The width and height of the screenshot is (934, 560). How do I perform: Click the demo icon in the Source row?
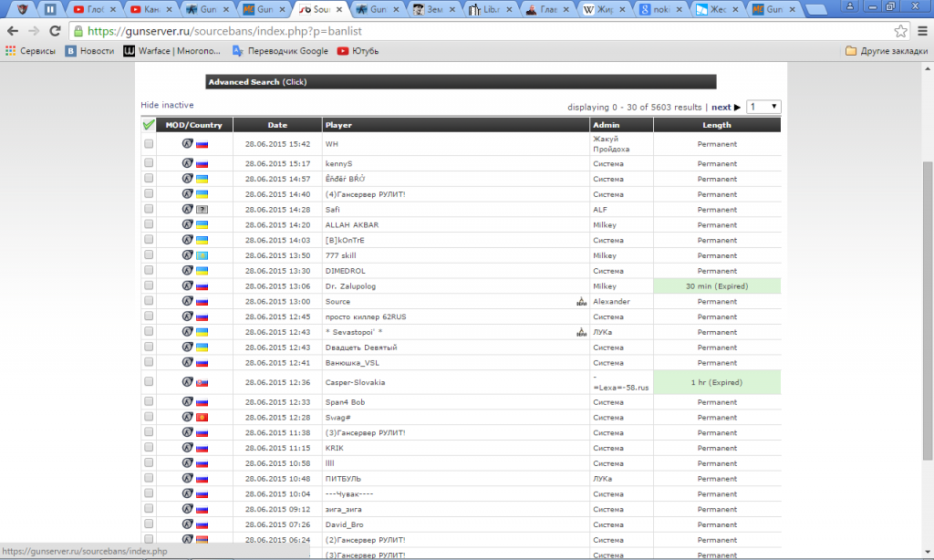(581, 302)
